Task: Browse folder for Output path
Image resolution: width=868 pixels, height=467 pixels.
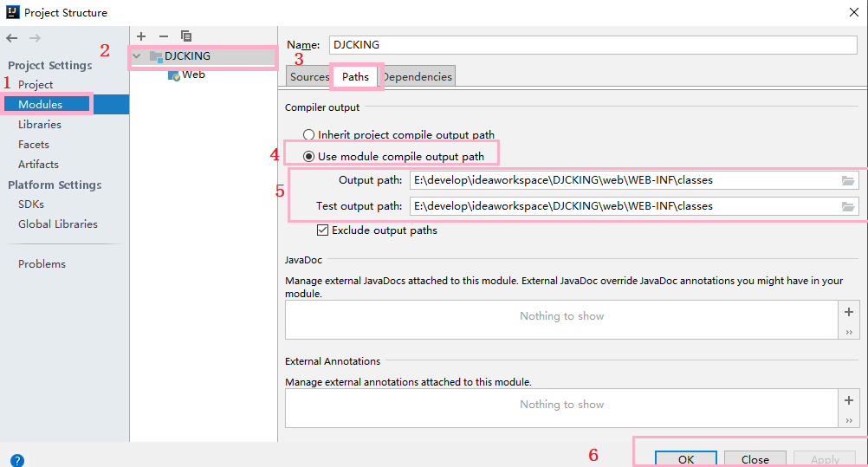Action: 847,180
